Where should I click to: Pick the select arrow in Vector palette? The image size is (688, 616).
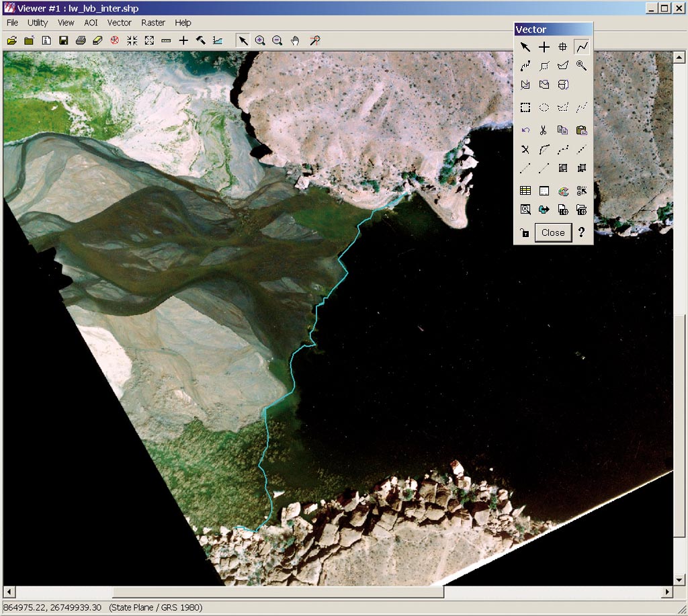pyautogui.click(x=525, y=47)
